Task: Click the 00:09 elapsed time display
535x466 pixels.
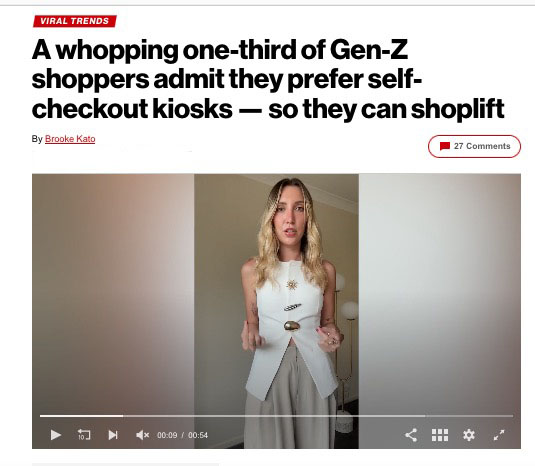Action: pos(167,435)
